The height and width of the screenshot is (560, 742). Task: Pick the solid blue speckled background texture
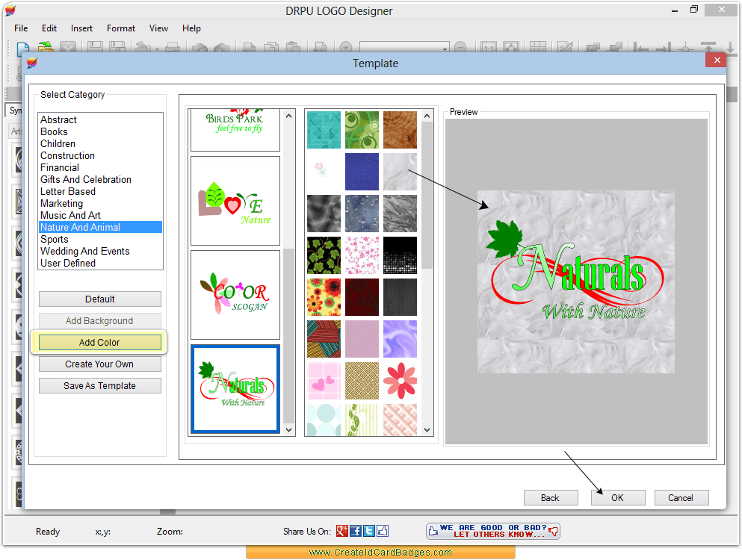362,171
